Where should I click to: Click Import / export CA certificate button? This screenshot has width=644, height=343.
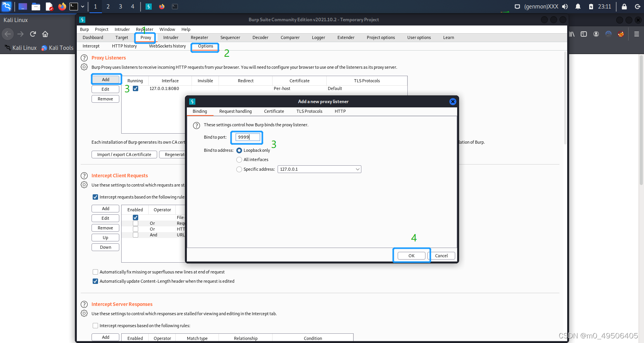124,155
